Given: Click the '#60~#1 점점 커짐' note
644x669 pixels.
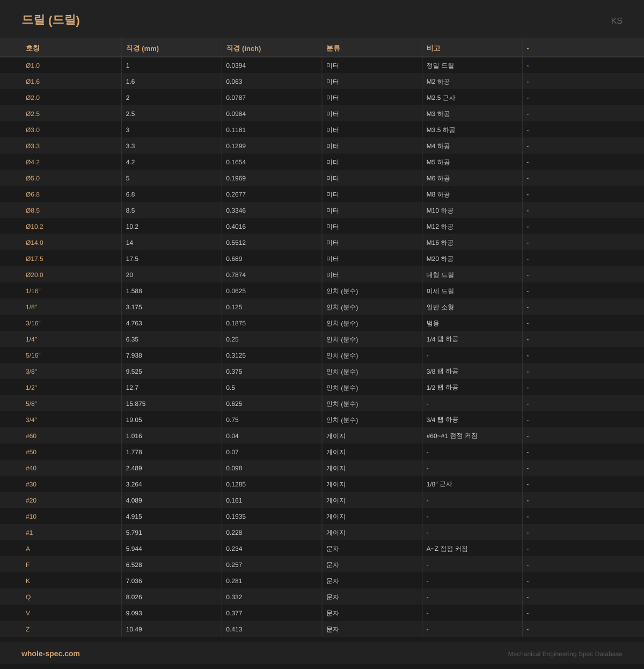Looking at the screenshot, I should click(451, 436).
